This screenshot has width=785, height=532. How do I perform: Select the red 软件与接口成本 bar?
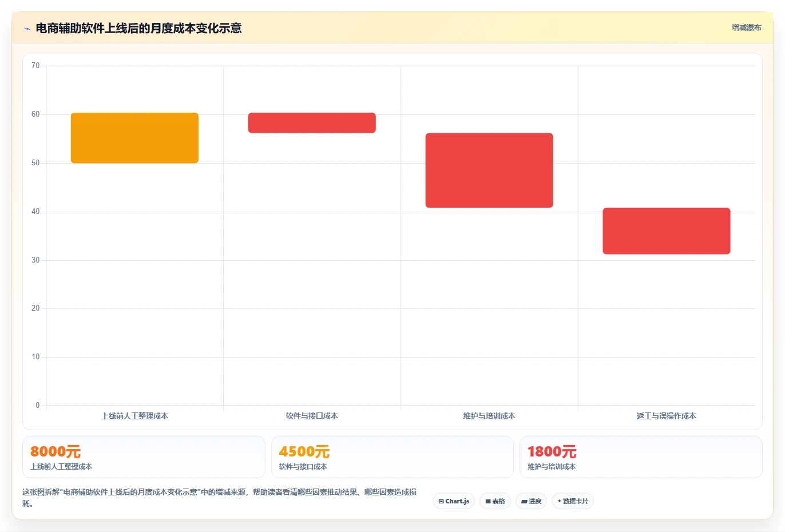312,123
